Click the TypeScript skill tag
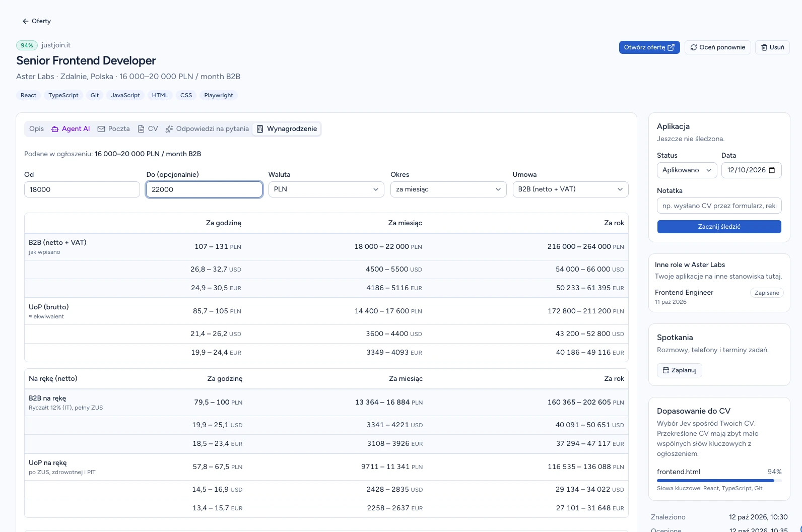 pyautogui.click(x=63, y=95)
